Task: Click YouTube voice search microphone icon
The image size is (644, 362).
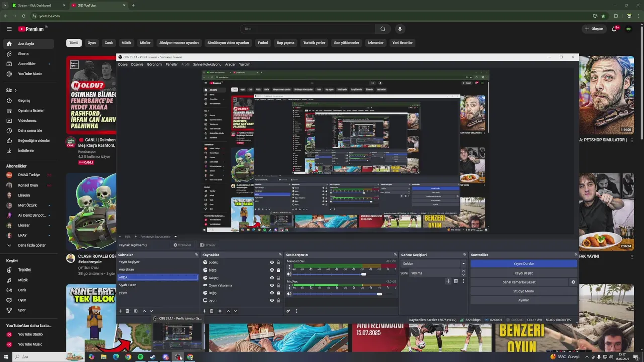Action: [x=400, y=29]
